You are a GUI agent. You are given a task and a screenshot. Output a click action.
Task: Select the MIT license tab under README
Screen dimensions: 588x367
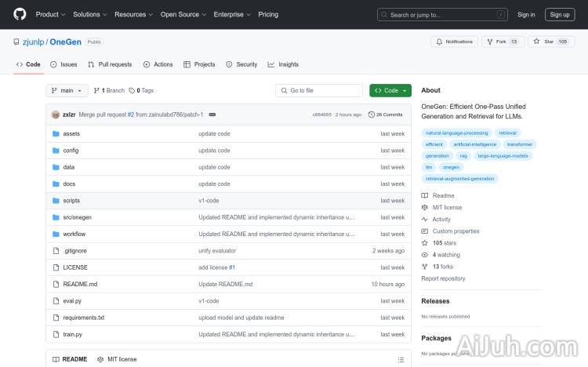coord(117,359)
